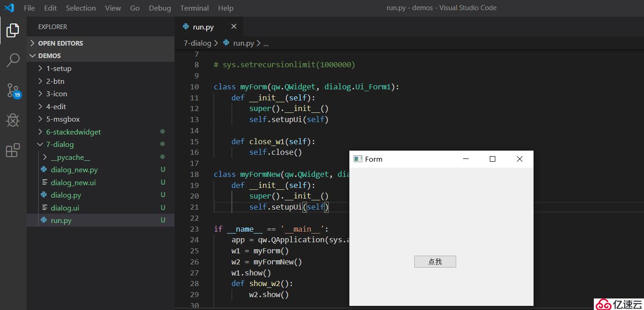Click line number 10 in the gutter
The height and width of the screenshot is (310, 644).
pos(194,87)
